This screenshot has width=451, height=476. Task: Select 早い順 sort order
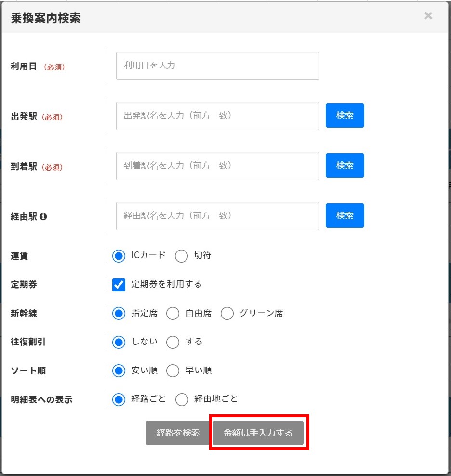pyautogui.click(x=172, y=370)
